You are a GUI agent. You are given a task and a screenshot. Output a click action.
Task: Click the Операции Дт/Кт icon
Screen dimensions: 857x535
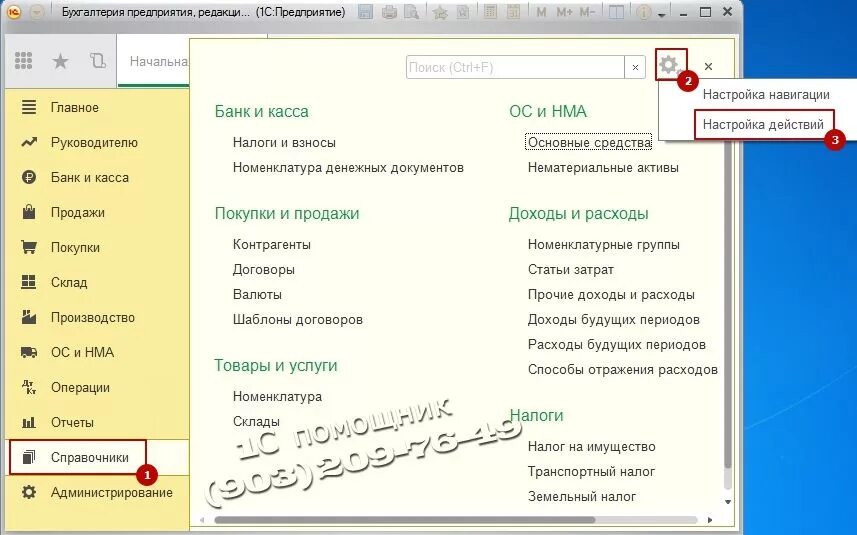(x=28, y=387)
